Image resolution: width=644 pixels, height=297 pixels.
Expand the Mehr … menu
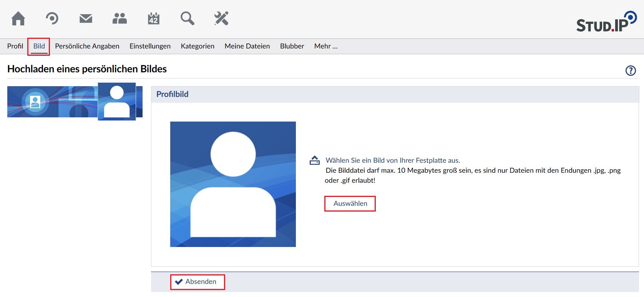point(325,46)
